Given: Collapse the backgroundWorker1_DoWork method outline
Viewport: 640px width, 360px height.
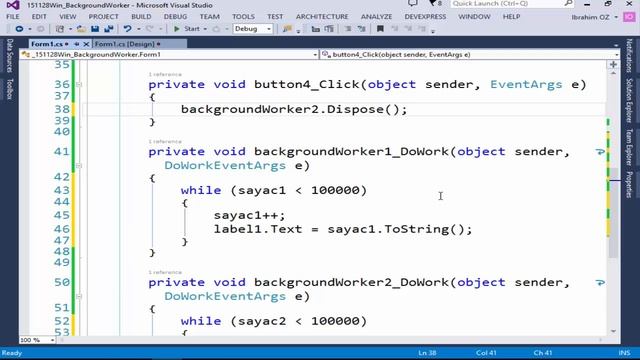Looking at the screenshot, I should (79, 166).
